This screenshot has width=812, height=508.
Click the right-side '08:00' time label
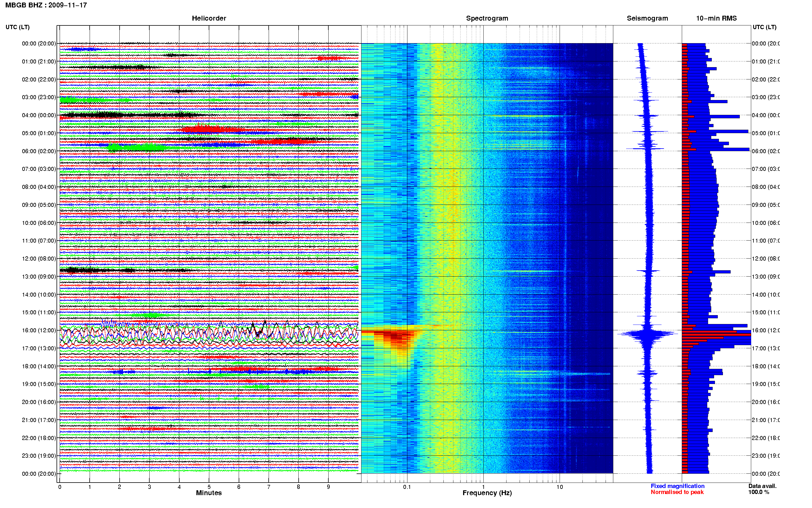click(765, 187)
